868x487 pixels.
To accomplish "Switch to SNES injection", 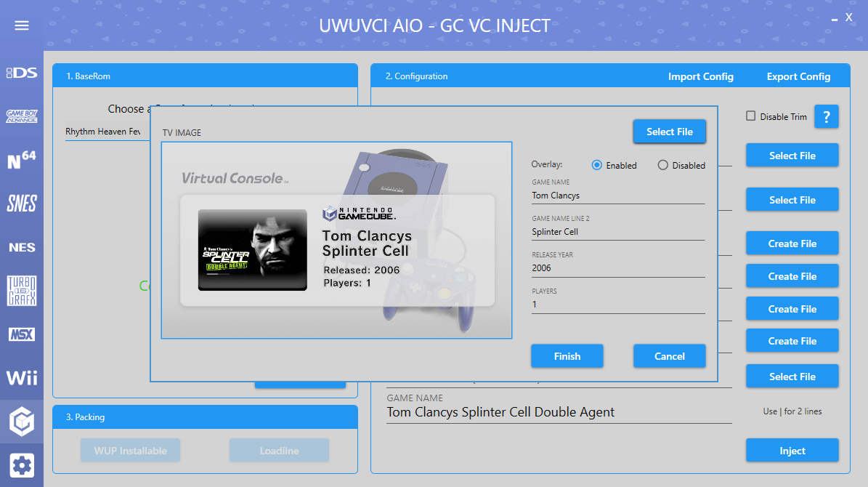I will 22,204.
